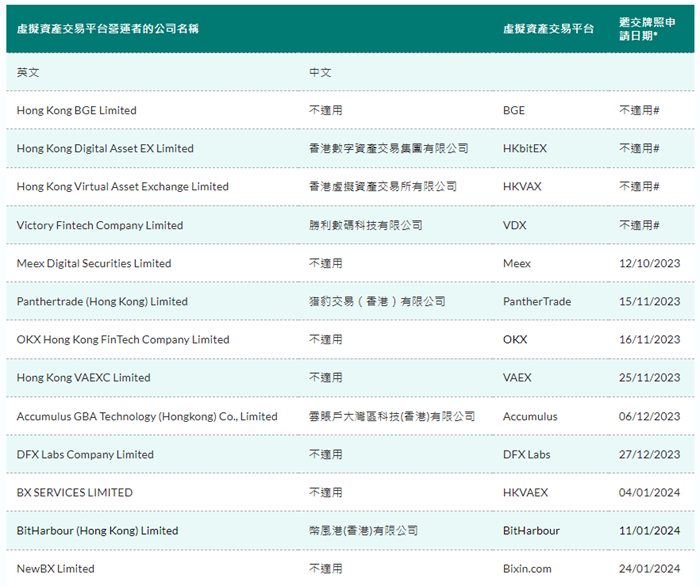Click the 'Bixin.com' platform cell
The width and height of the screenshot is (700, 586).
pyautogui.click(x=527, y=569)
